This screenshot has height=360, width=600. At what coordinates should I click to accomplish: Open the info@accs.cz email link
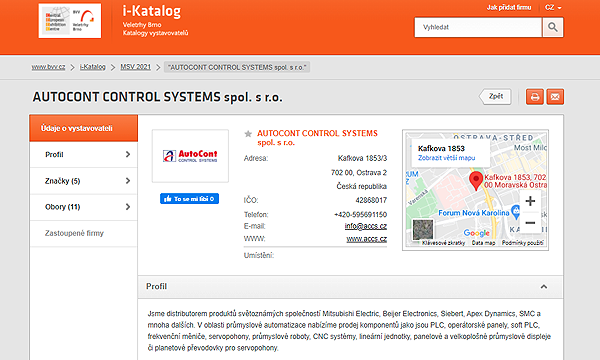pyautogui.click(x=366, y=226)
